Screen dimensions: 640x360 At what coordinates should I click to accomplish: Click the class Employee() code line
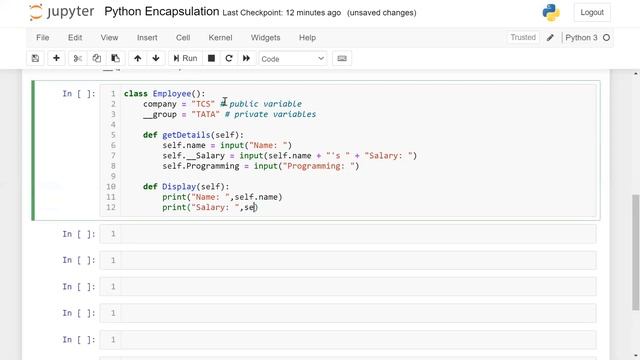click(x=164, y=93)
